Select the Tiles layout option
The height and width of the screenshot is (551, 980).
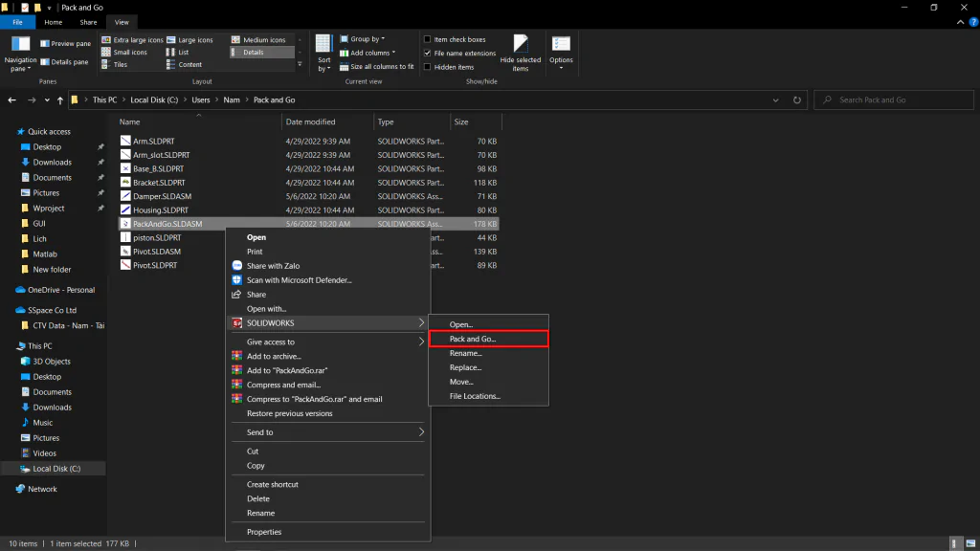115,64
